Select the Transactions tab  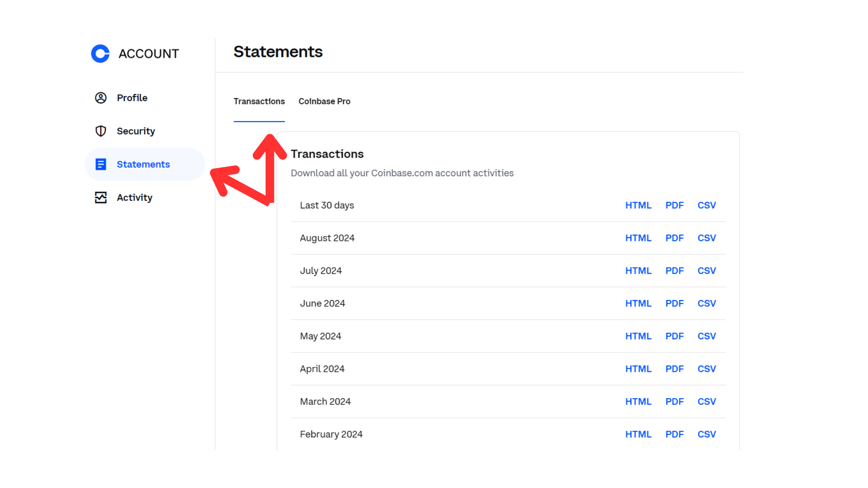pos(259,101)
